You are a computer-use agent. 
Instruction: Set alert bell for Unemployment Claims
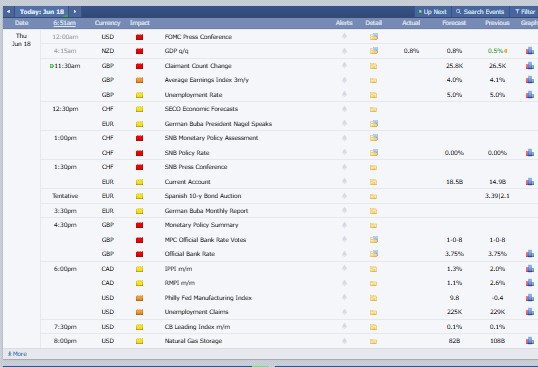coord(344,312)
